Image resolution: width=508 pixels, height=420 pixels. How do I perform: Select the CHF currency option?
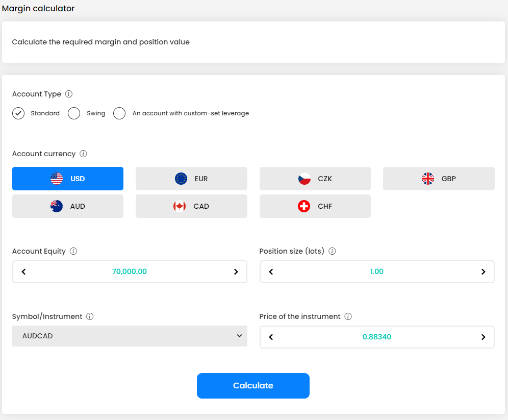coord(315,206)
